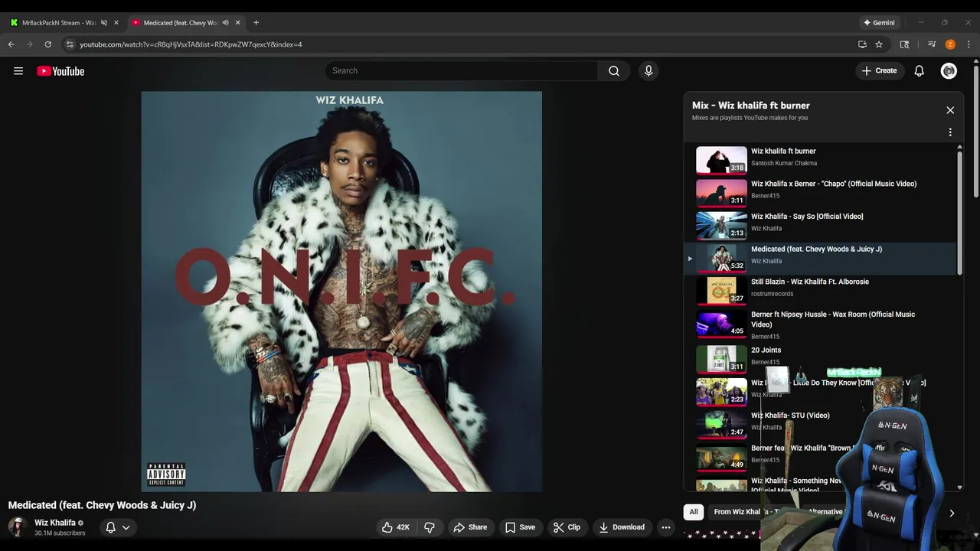Click the address bar URL

point(191,44)
